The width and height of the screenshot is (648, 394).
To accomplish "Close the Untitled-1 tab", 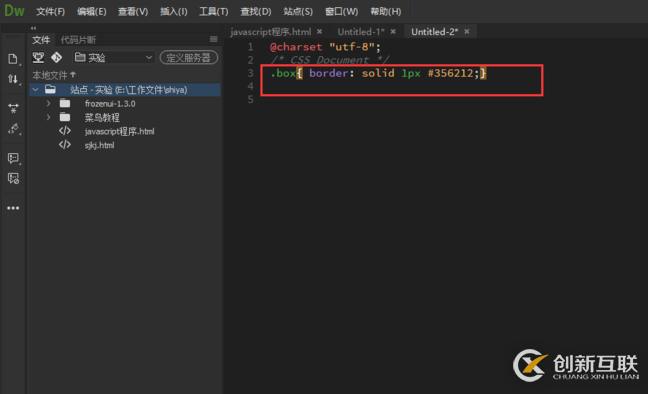I will click(x=393, y=31).
